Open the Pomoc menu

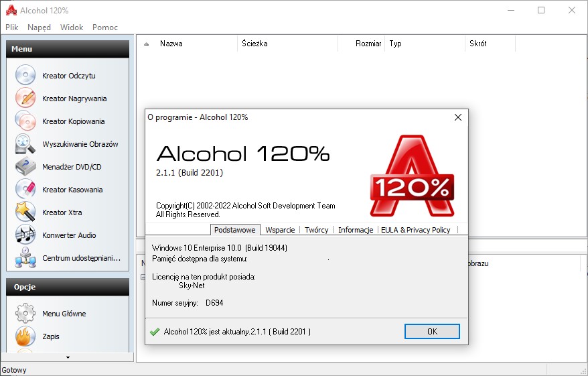click(x=105, y=27)
